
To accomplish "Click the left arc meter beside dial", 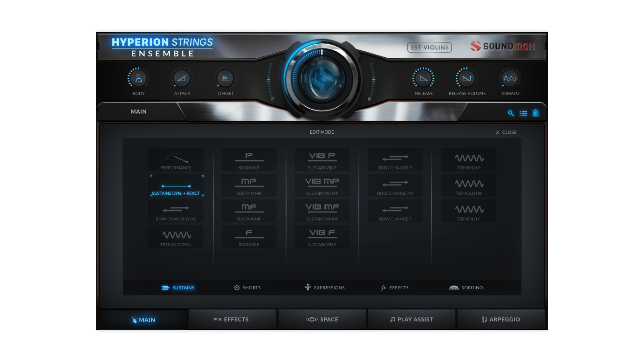I will pos(269,79).
